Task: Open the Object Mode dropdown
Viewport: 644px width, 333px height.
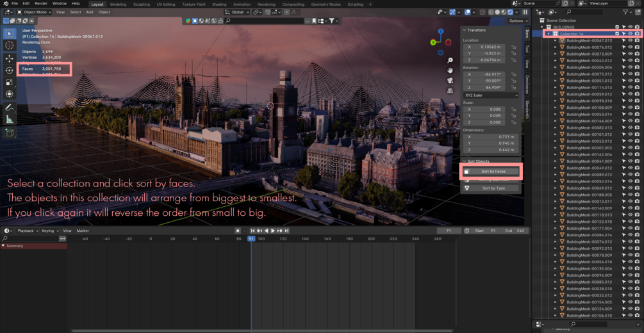Action: coord(35,12)
